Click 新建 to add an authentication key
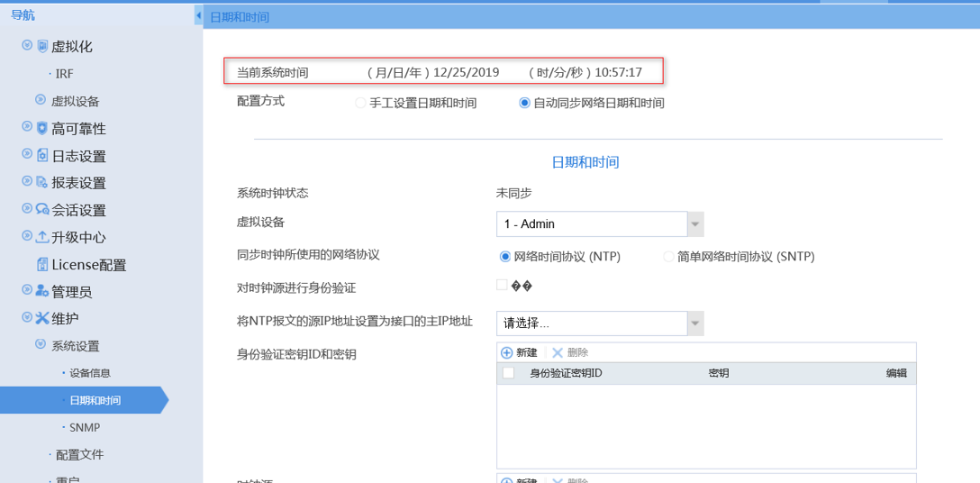 tap(519, 352)
